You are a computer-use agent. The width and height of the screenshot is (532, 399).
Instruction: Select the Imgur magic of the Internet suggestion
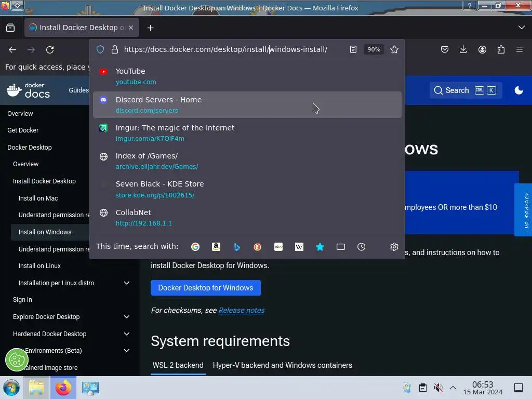[x=247, y=133]
